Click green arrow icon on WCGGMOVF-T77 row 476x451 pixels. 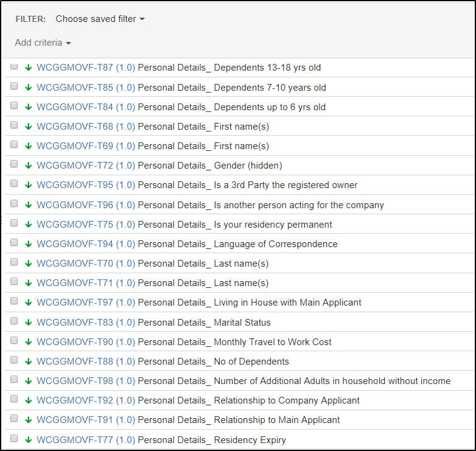tap(29, 440)
